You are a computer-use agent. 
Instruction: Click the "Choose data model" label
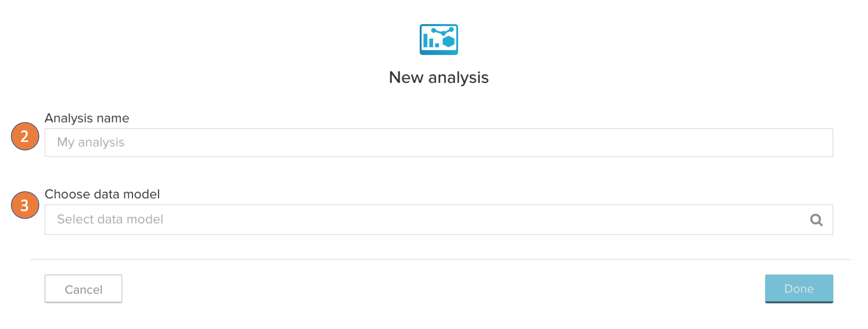[x=102, y=194]
